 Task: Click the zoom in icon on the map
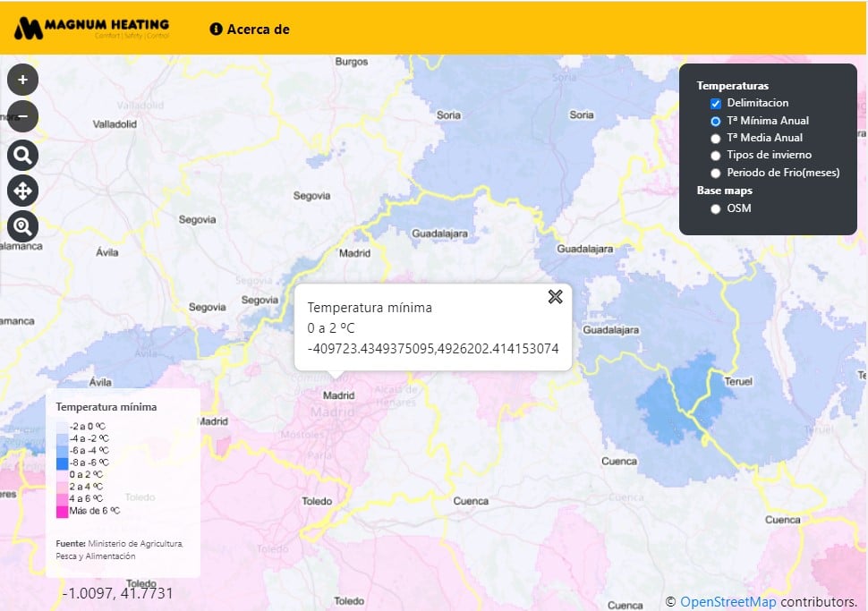[x=21, y=79]
